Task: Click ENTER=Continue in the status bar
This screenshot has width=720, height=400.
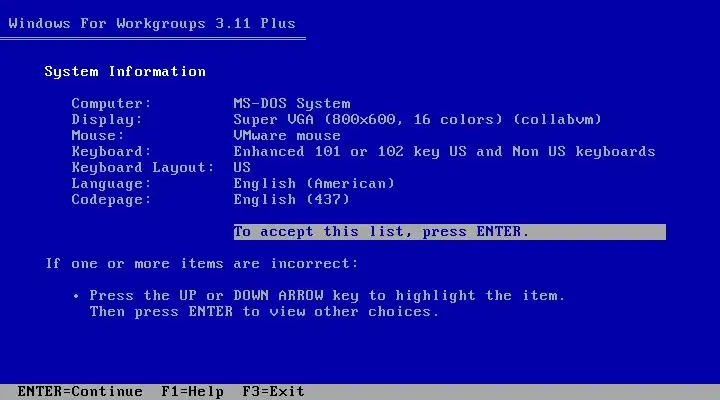Action: [80, 391]
